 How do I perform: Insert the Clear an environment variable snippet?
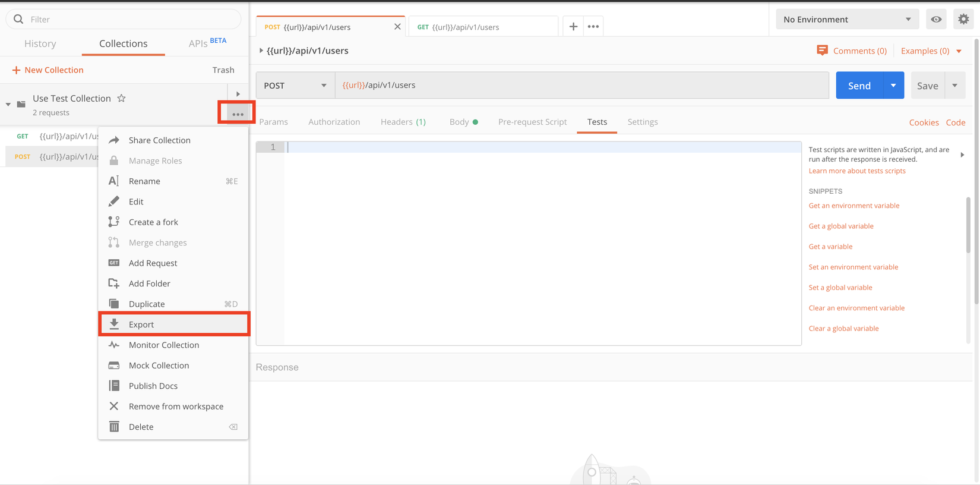(x=856, y=308)
